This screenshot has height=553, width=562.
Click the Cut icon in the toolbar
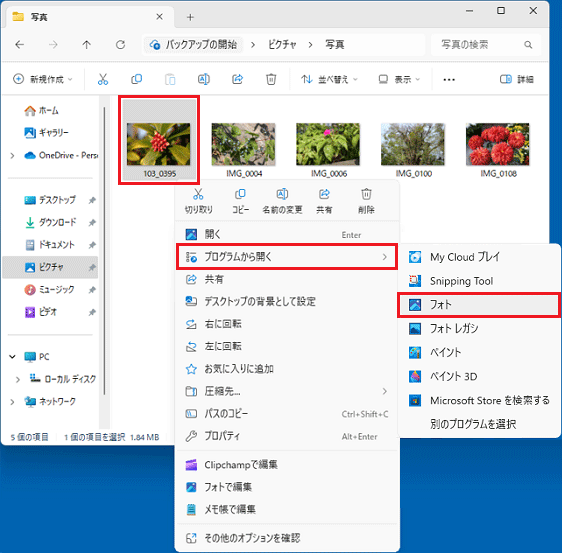103,79
